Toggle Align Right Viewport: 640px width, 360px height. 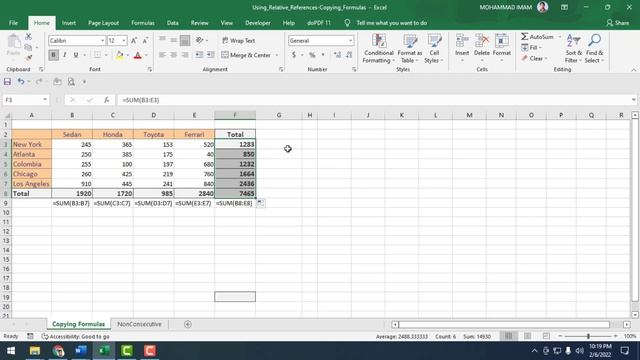coord(185,55)
